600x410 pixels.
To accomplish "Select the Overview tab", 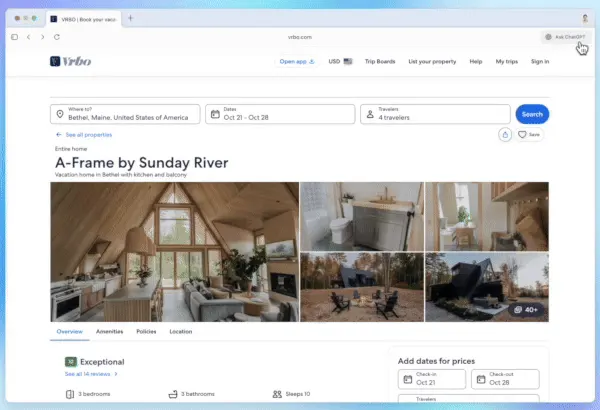I will [70, 332].
